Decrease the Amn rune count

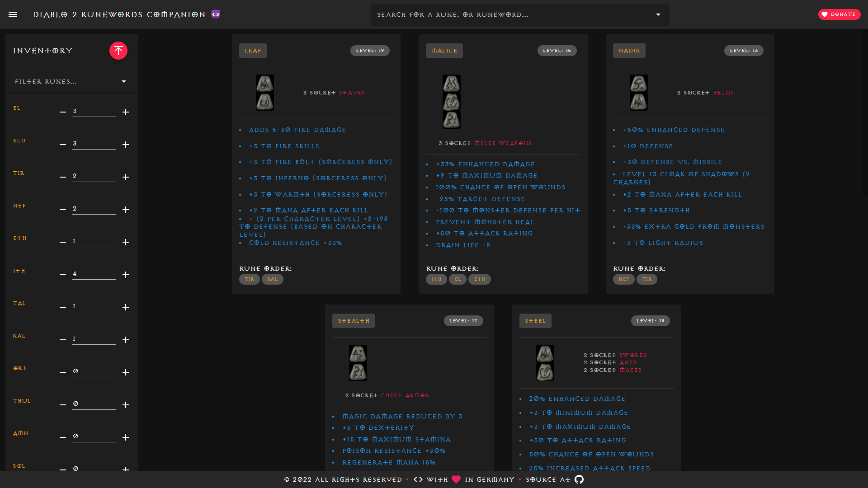(x=63, y=437)
